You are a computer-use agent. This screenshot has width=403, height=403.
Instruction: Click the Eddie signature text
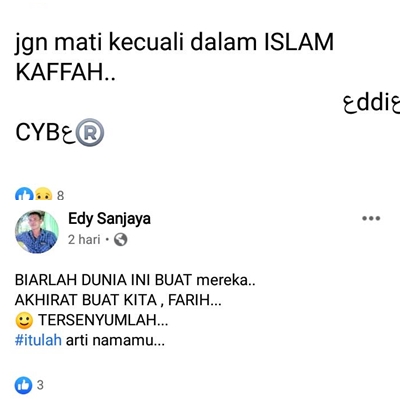tap(372, 103)
